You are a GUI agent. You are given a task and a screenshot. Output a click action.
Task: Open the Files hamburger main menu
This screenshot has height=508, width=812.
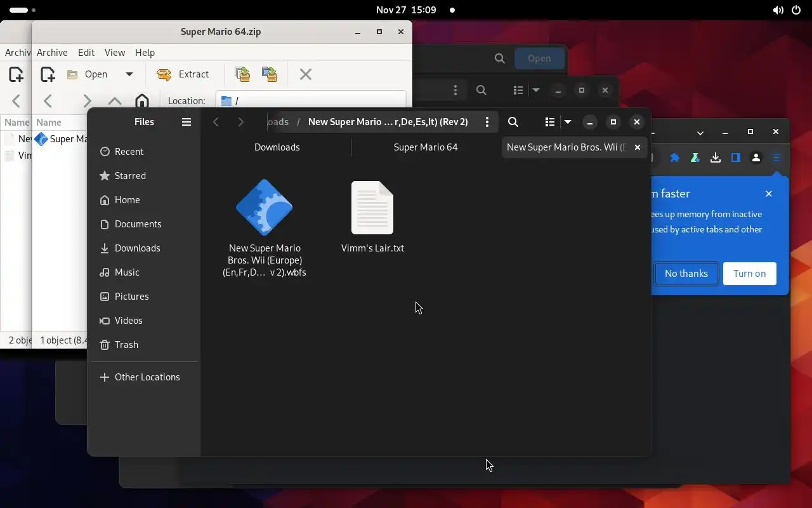click(x=187, y=122)
